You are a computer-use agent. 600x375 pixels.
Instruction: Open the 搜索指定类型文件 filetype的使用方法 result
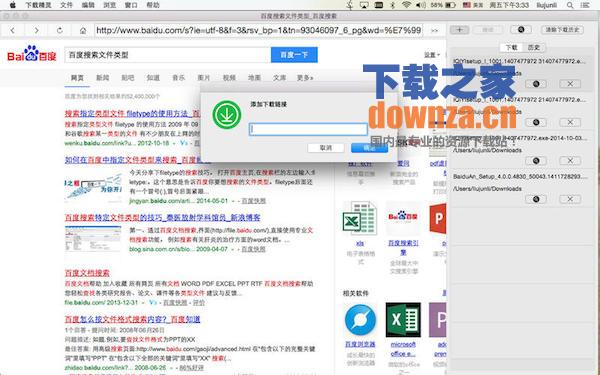(132, 114)
